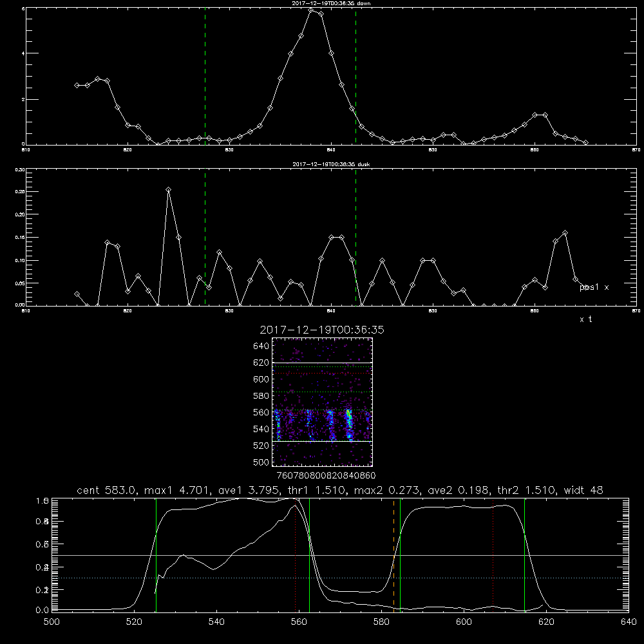Click spectrogram y-axis label 620
Screen dimensions: 644x644
click(261, 363)
